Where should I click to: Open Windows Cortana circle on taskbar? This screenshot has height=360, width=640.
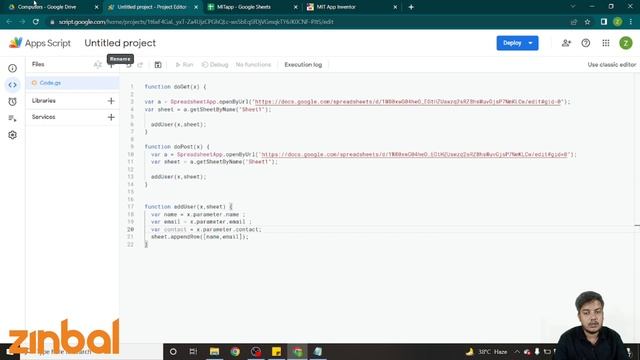(173, 351)
